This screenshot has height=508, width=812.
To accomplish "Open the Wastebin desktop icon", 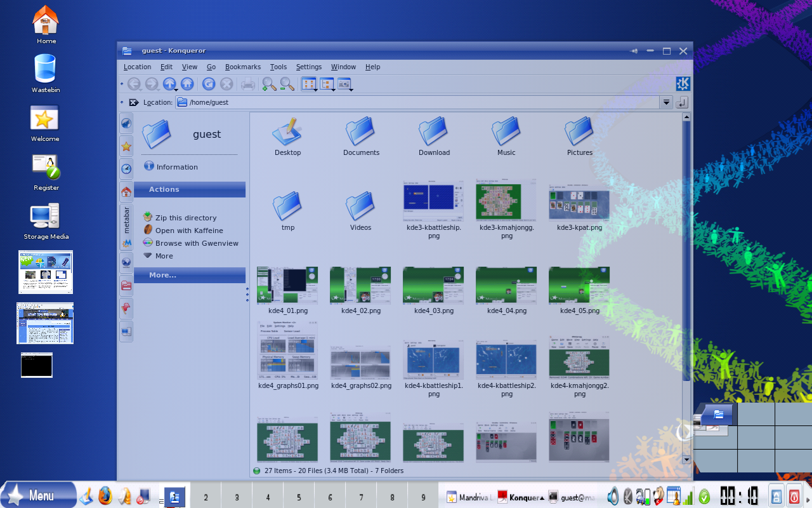I will (46, 73).
